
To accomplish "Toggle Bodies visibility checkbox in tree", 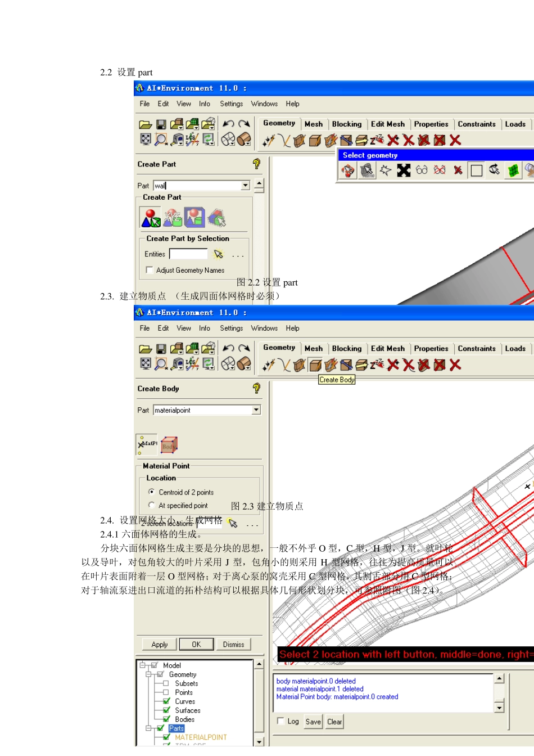I will click(x=166, y=719).
